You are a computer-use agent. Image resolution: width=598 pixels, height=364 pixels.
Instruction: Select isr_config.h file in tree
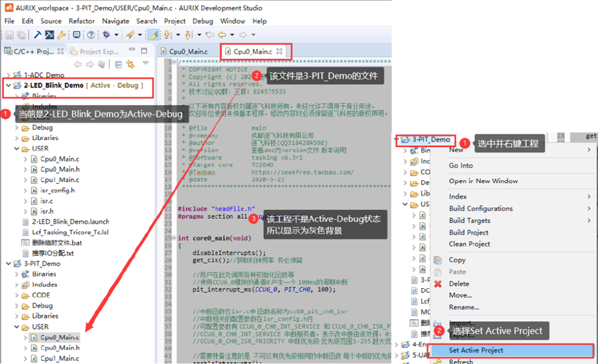click(x=57, y=190)
